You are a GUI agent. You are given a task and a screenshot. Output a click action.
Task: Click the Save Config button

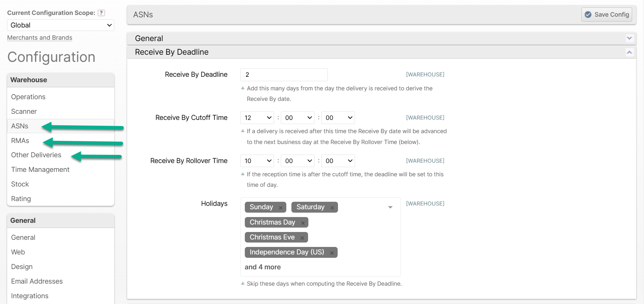click(607, 15)
